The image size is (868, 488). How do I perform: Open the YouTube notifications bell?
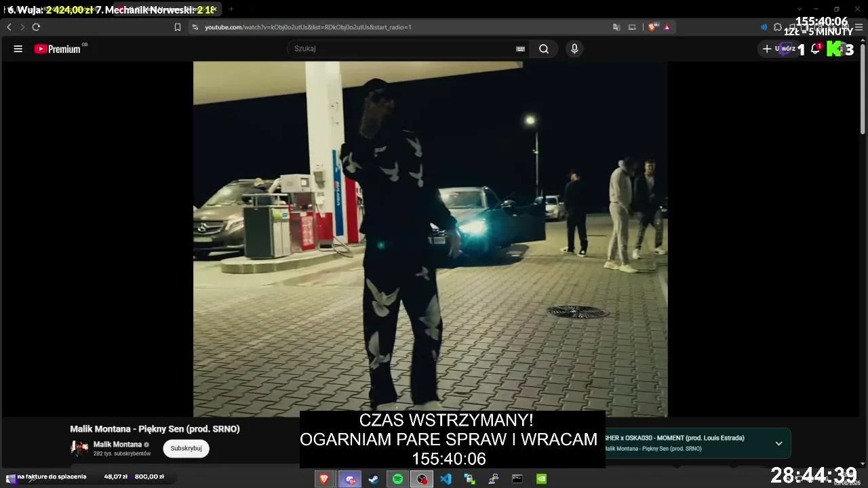(x=816, y=49)
